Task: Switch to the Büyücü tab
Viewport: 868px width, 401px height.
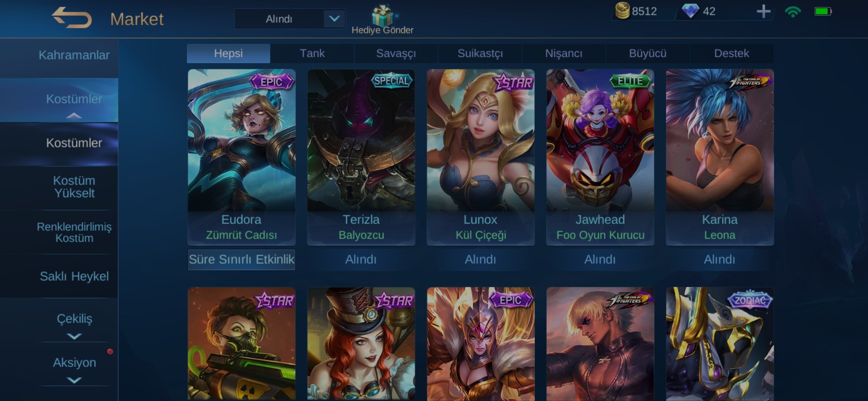Action: pyautogui.click(x=648, y=53)
